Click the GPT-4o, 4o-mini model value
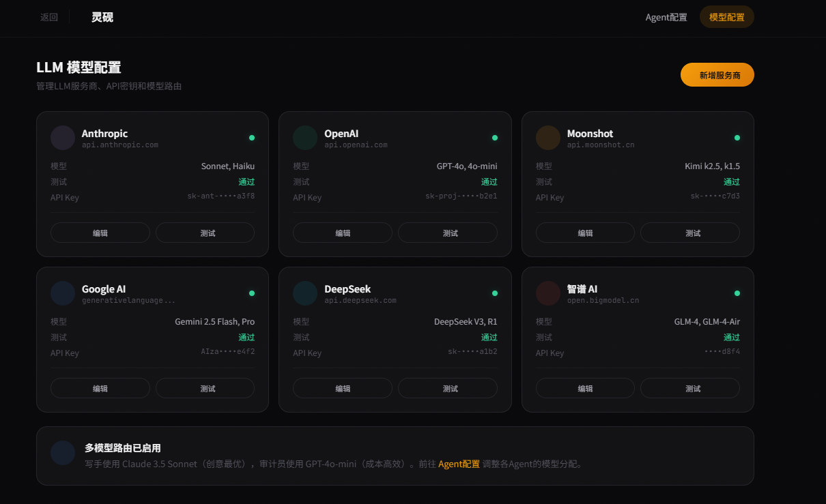826x504 pixels. pyautogui.click(x=467, y=166)
